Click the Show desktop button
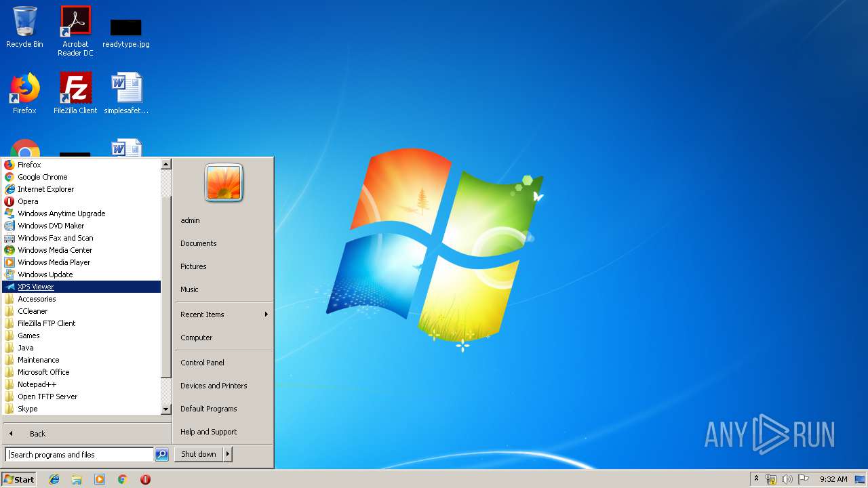868x488 pixels. (860, 479)
